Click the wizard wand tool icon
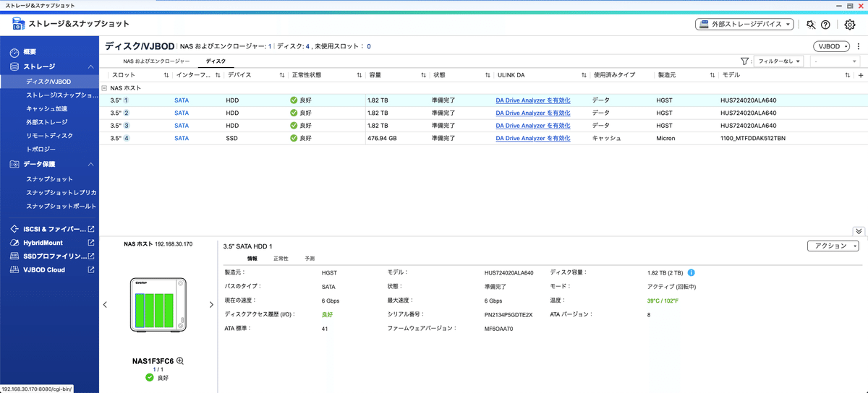 coord(811,25)
